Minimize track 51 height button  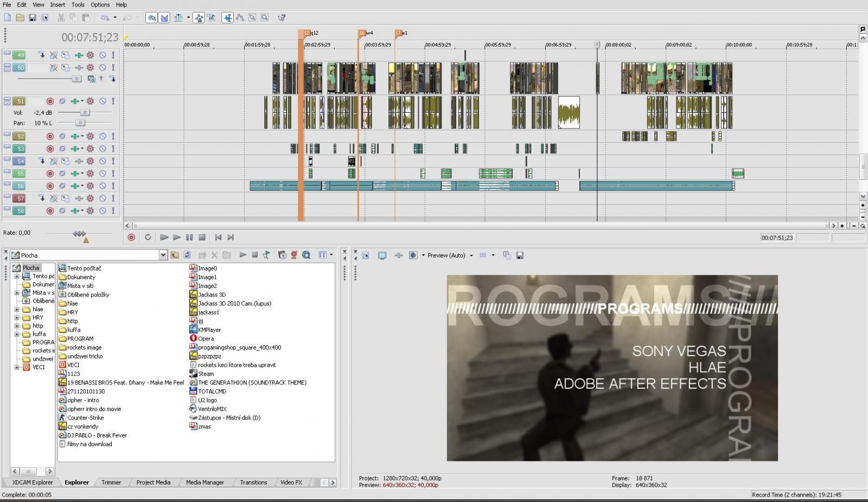pos(7,99)
